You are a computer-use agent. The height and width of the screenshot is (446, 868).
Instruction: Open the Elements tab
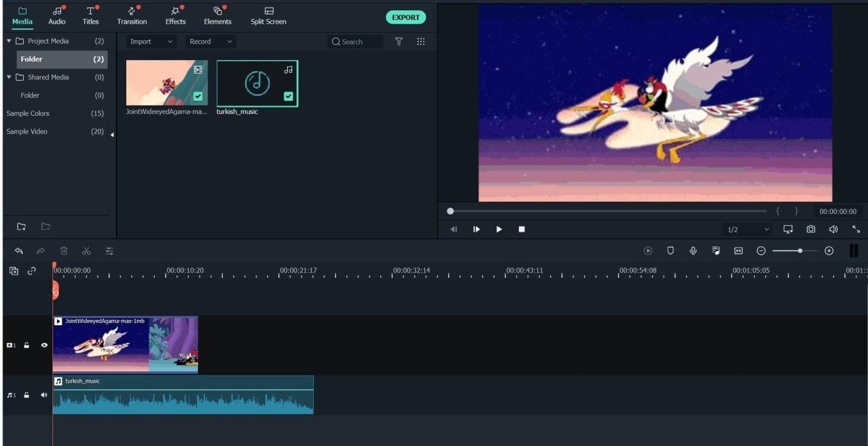[218, 16]
